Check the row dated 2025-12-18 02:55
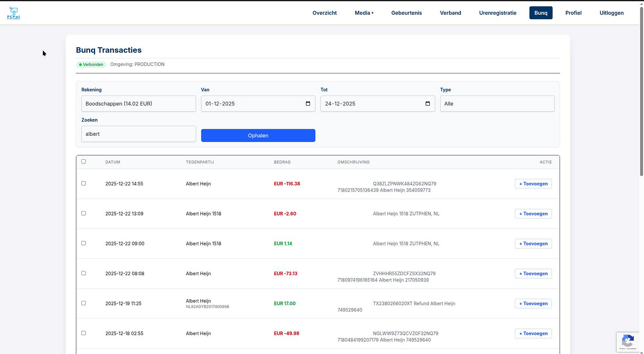This screenshot has height=354, width=644. (84, 333)
